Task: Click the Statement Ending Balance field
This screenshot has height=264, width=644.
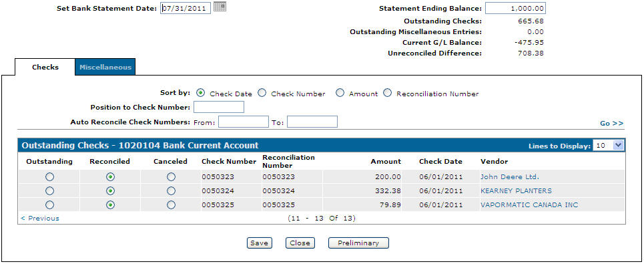Action: tap(515, 8)
